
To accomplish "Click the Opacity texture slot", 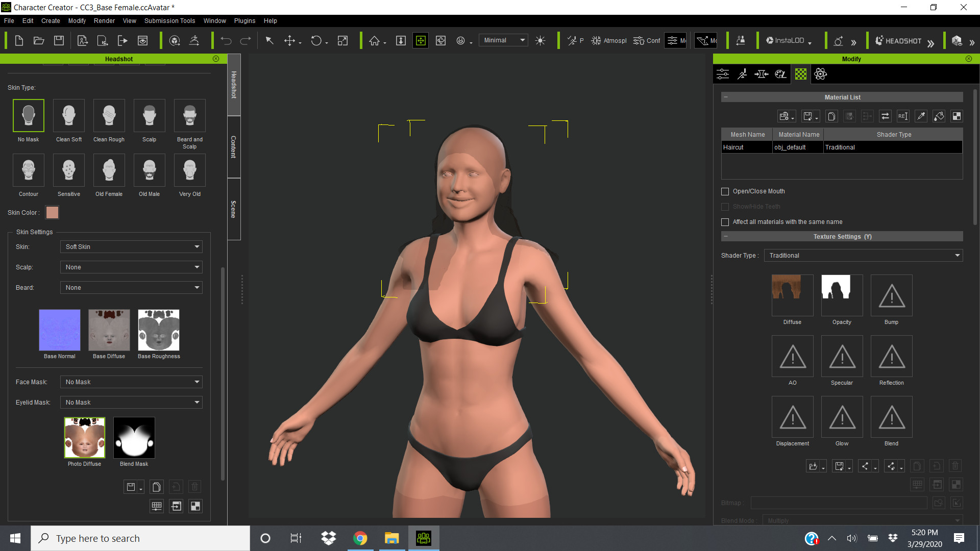I will tap(842, 295).
